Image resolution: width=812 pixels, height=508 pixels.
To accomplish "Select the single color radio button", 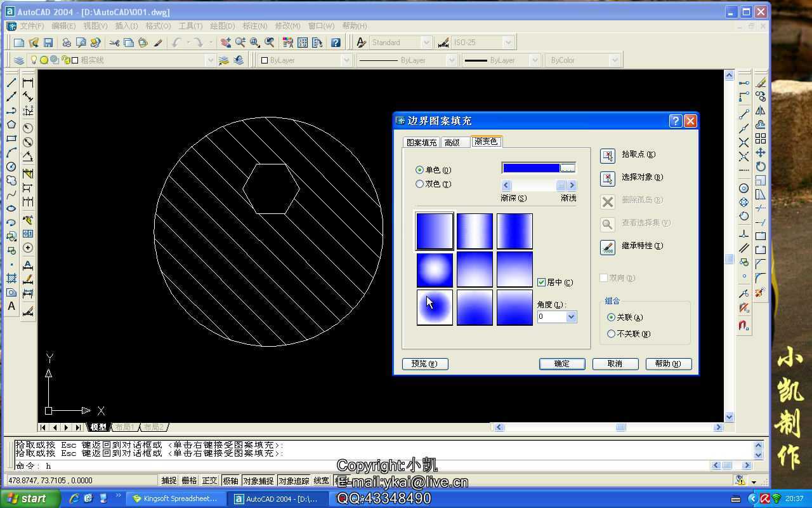I will point(419,170).
